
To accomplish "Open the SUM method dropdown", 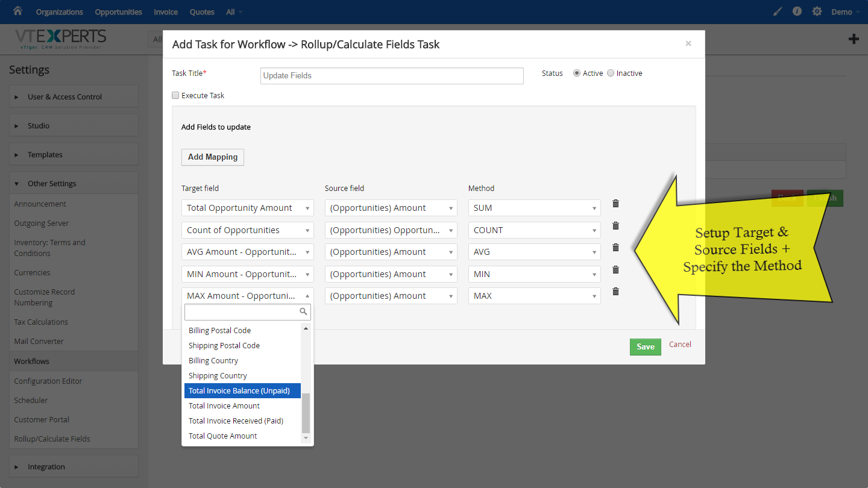I will (535, 208).
